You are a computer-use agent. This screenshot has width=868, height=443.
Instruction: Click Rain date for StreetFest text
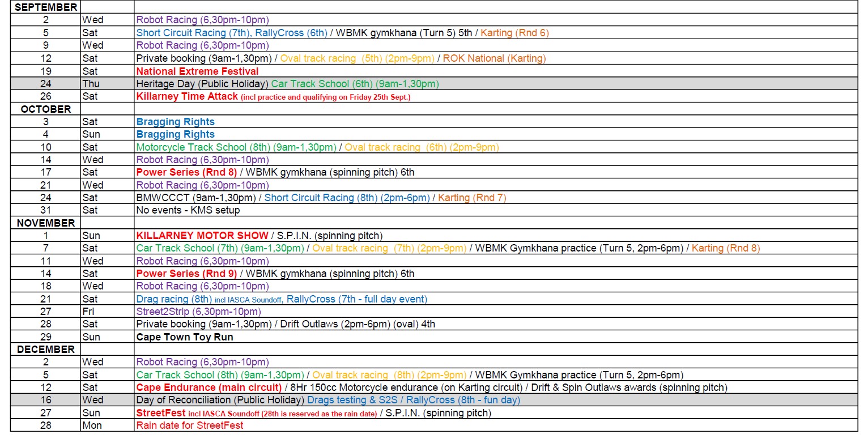click(x=190, y=425)
